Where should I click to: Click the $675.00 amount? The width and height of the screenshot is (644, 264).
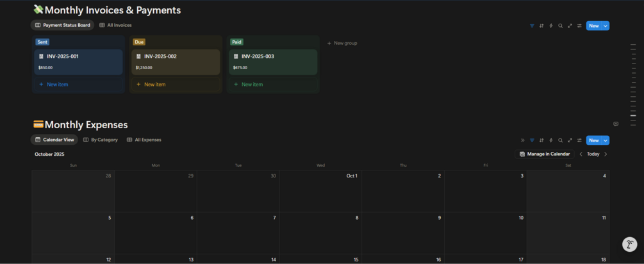(x=240, y=68)
